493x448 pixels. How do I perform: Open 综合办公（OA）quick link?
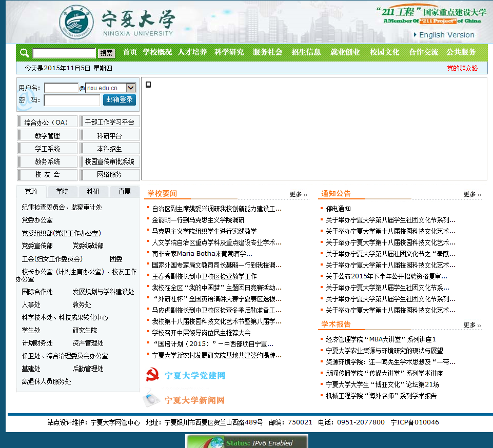pyautogui.click(x=47, y=122)
